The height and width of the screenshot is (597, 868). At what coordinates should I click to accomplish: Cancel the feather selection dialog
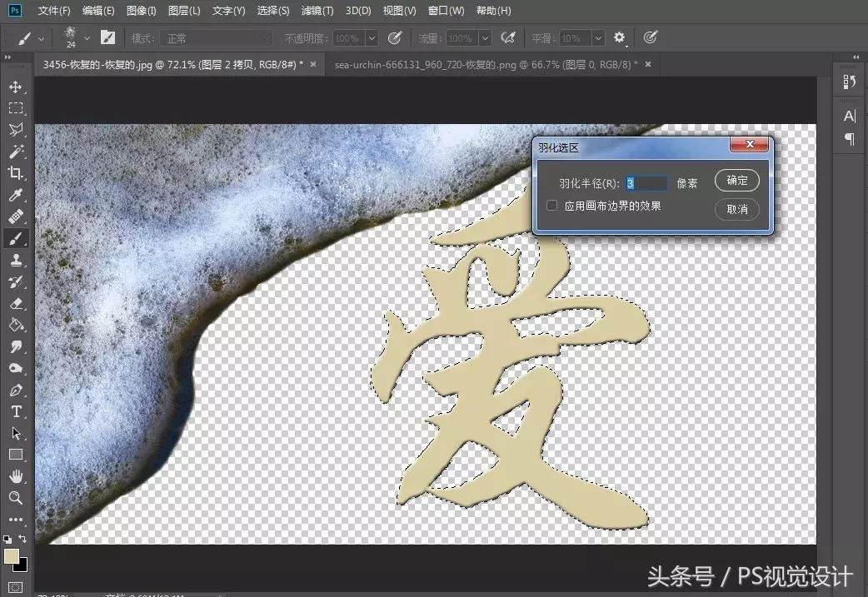point(736,210)
